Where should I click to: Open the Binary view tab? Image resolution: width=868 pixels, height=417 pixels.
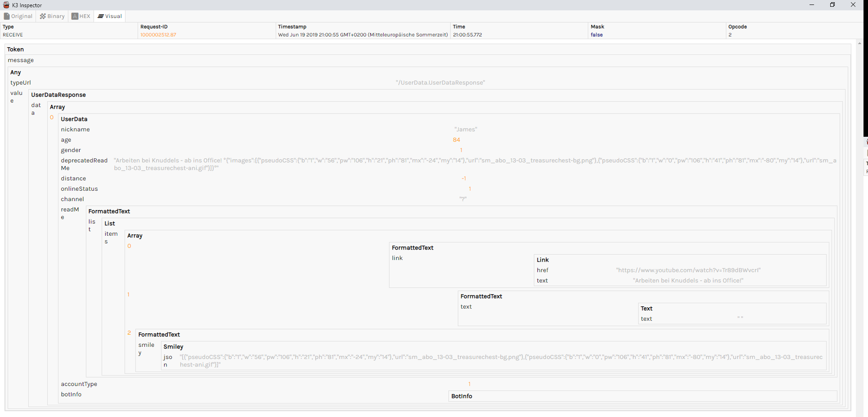point(52,16)
